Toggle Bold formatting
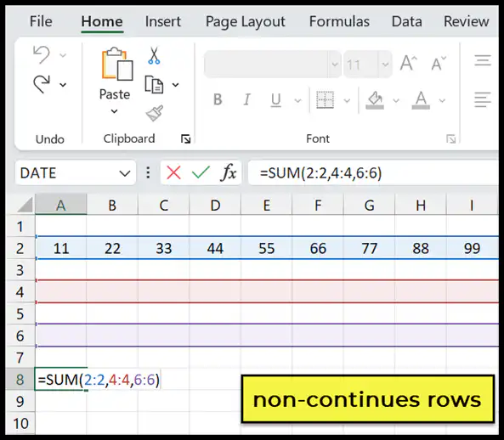Viewport: 504px width, 440px height. pos(218,99)
